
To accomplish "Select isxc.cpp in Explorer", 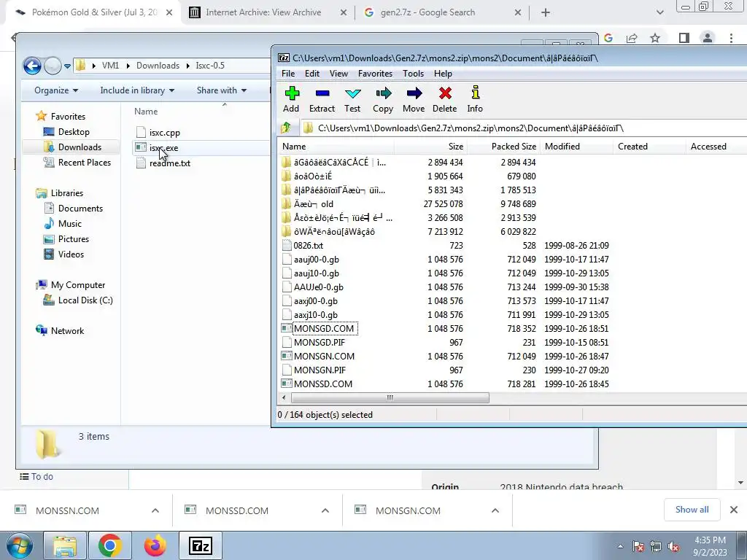I will 164,133.
